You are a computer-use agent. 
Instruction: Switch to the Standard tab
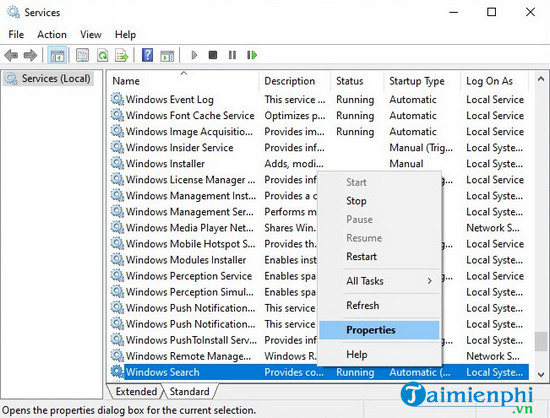tap(189, 391)
